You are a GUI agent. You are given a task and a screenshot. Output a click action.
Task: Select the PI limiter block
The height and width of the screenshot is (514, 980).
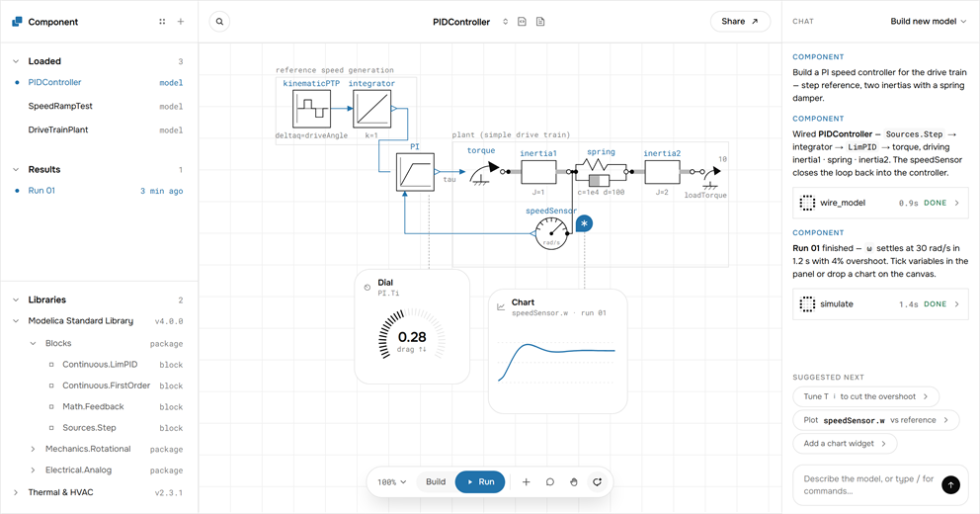point(415,171)
